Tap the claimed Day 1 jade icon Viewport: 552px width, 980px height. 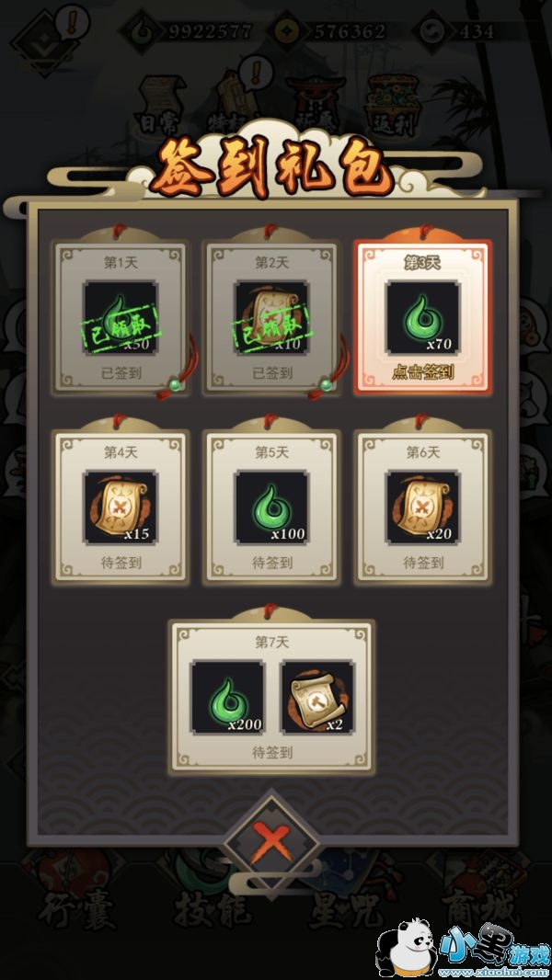point(121,317)
